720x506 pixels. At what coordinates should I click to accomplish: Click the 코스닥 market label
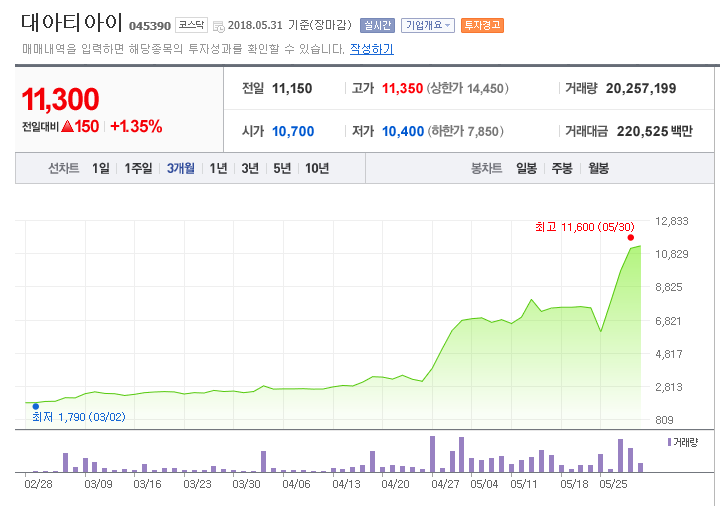click(191, 25)
